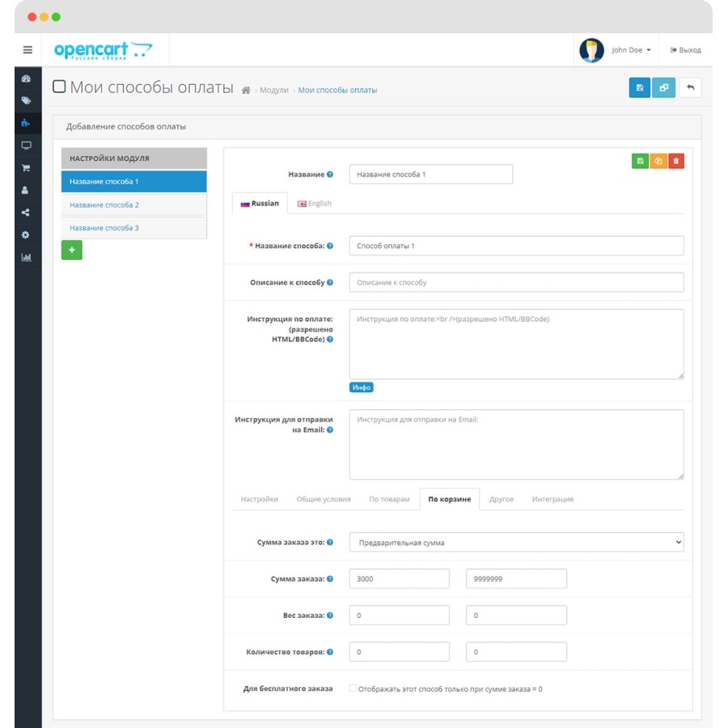Click the minimum product quantity field
728x728 pixels.
tap(400, 652)
